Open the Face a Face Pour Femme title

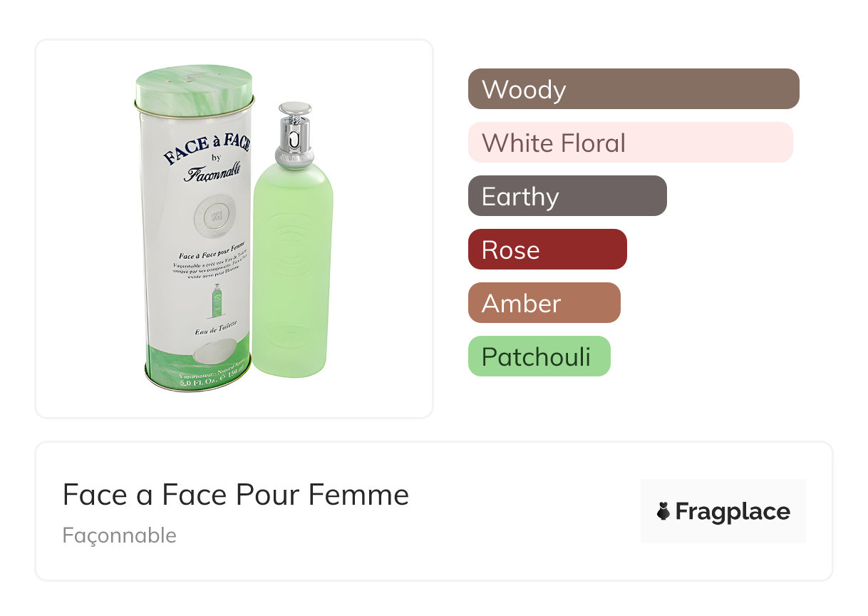point(236,494)
